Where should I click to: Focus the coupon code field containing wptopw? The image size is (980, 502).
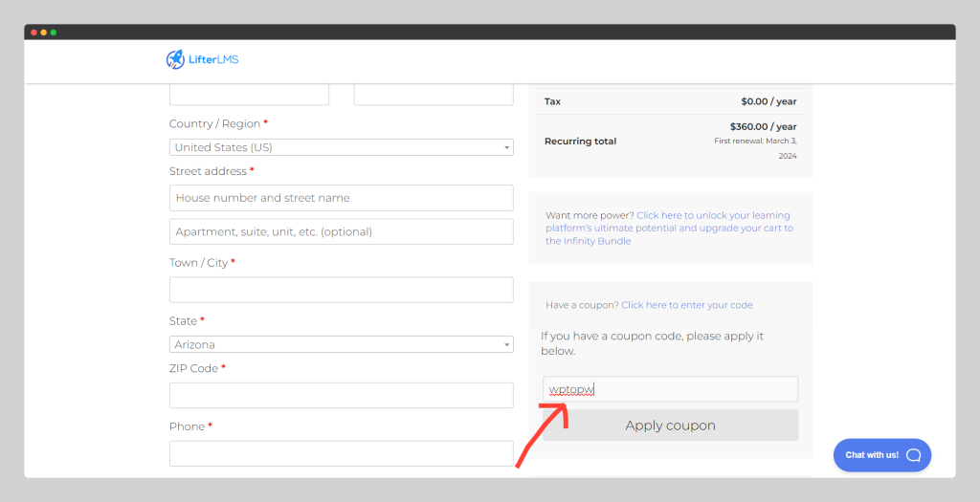tap(671, 389)
